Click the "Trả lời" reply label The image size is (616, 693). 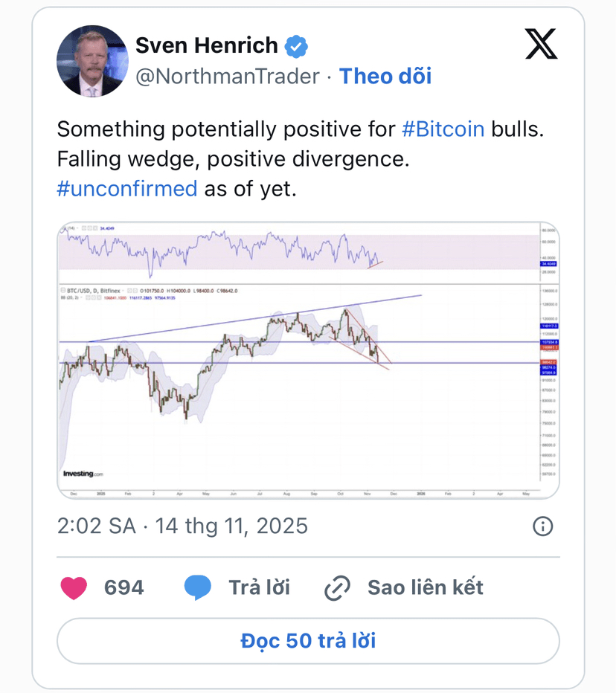click(259, 587)
